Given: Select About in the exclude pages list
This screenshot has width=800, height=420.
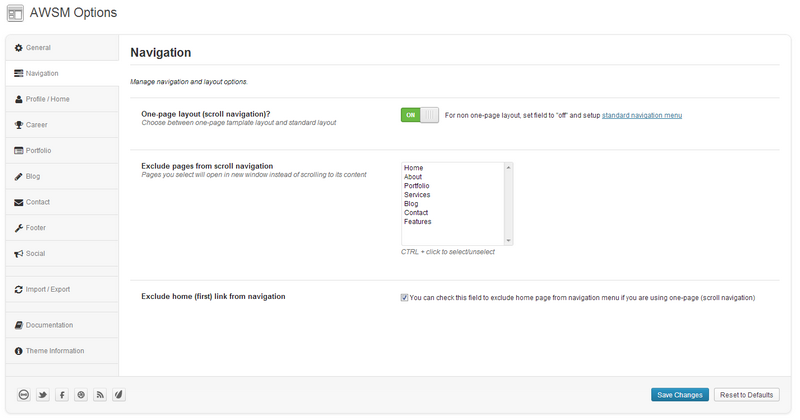Looking at the screenshot, I should (x=413, y=177).
